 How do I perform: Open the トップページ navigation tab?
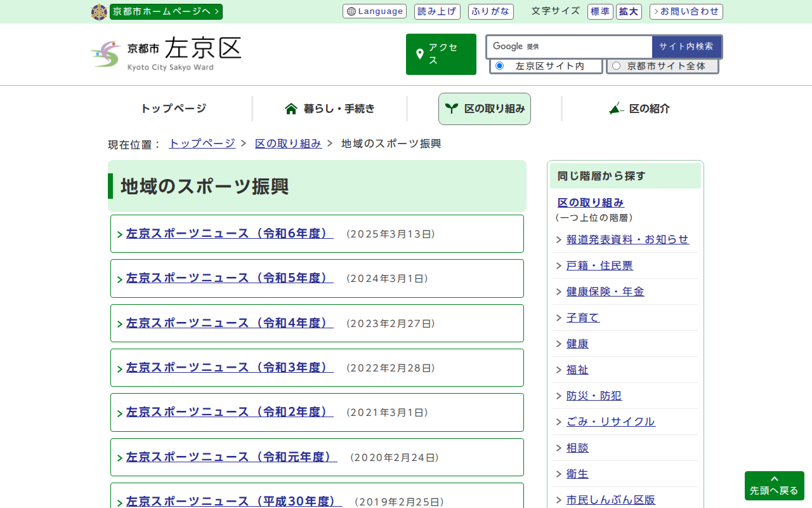point(173,109)
